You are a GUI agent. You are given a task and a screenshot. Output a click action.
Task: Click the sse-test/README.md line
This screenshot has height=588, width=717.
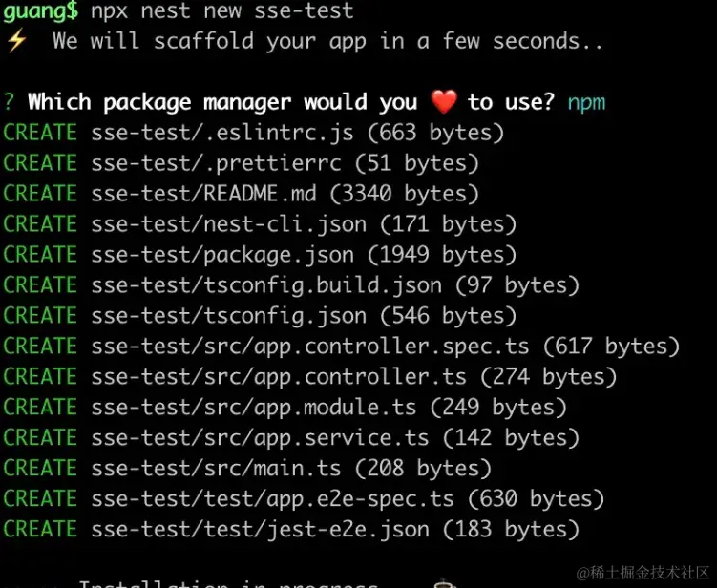click(x=203, y=194)
